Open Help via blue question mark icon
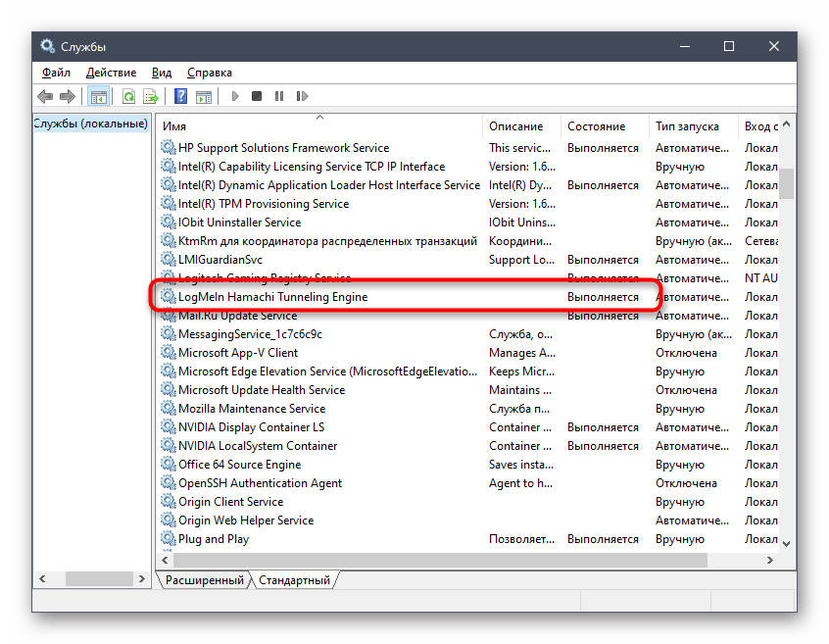829x644 pixels. coord(181,96)
